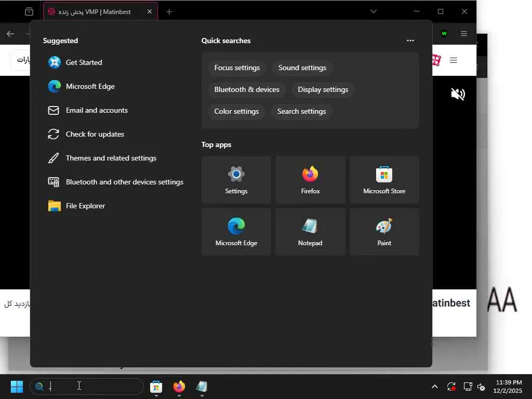Viewport: 532px width, 399px height.
Task: Switch to Firefox on the taskbar
Action: 179,387
